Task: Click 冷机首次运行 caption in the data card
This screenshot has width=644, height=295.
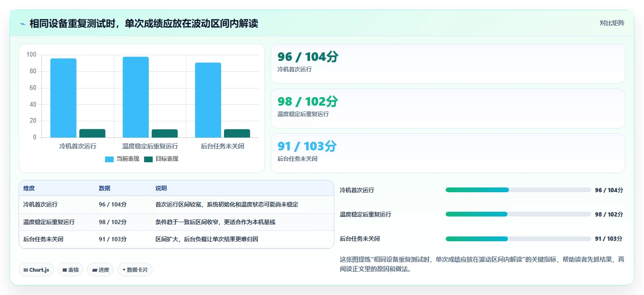Action: (294, 69)
